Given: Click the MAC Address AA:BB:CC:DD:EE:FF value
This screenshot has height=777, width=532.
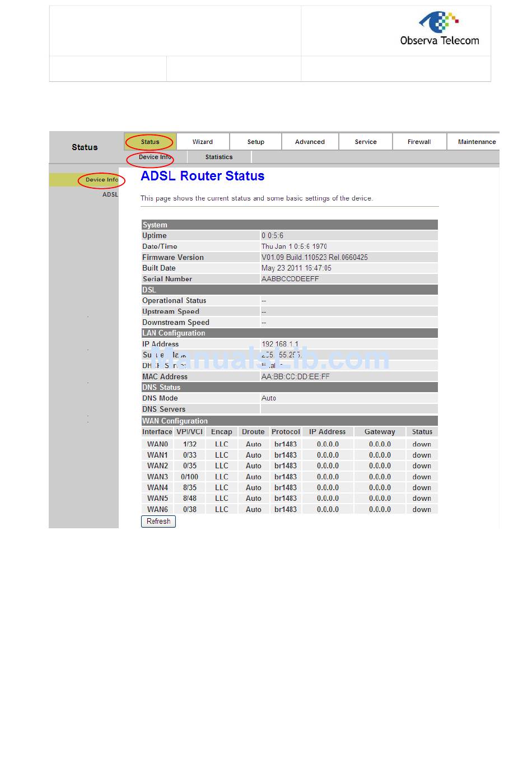Looking at the screenshot, I should (x=296, y=376).
